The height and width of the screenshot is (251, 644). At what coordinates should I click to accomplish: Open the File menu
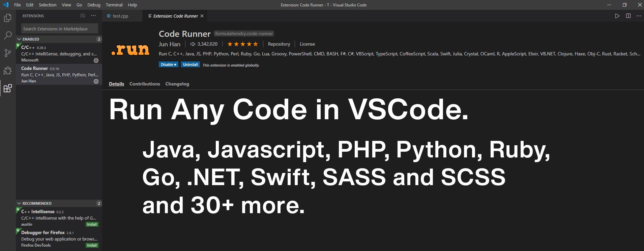pyautogui.click(x=18, y=5)
